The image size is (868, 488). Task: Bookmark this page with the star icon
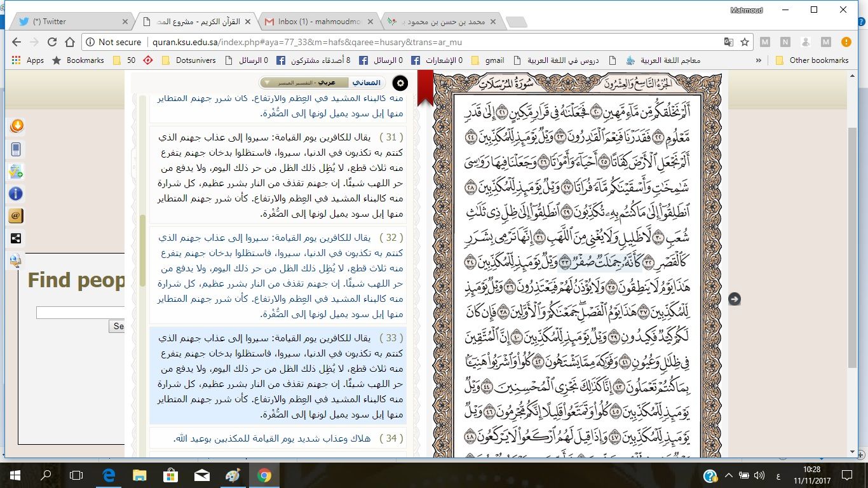pos(745,42)
